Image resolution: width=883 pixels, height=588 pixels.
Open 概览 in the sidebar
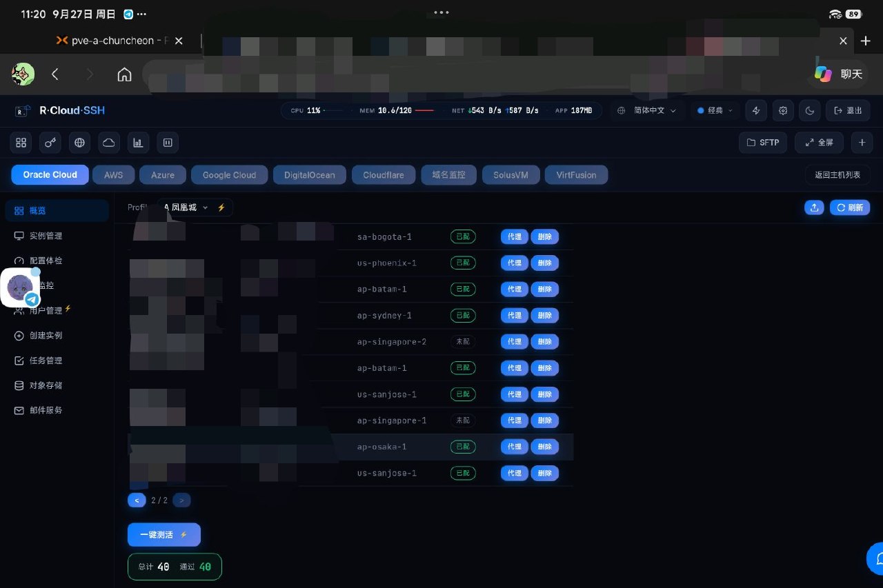(57, 211)
